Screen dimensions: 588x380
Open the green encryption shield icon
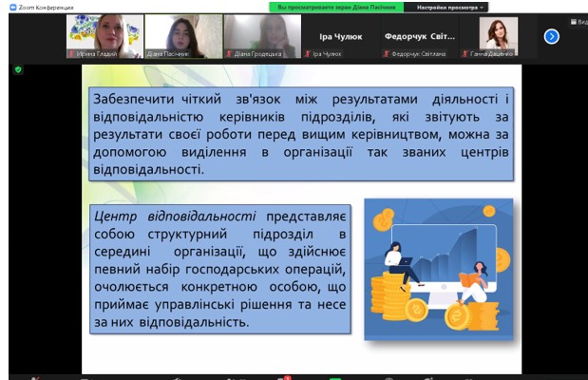[x=18, y=69]
